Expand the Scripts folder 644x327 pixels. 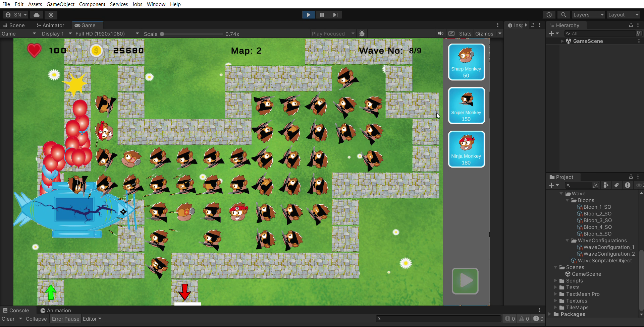555,281
